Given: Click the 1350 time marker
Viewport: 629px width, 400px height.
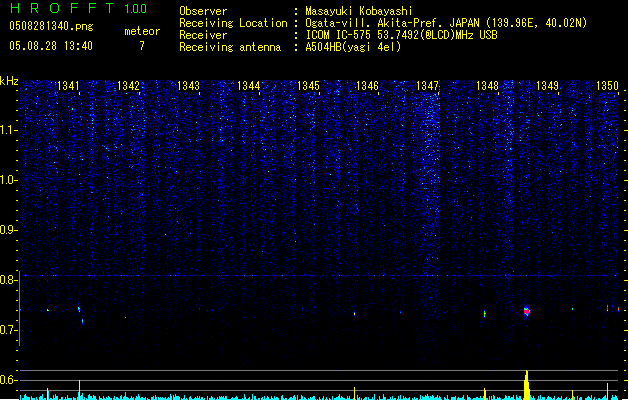Looking at the screenshot, I should [607, 85].
